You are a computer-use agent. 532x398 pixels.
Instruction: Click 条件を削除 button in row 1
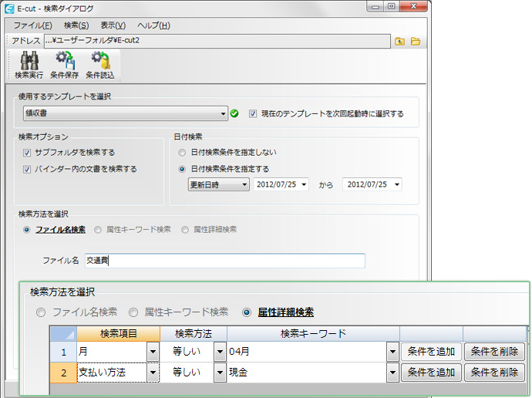pos(494,352)
